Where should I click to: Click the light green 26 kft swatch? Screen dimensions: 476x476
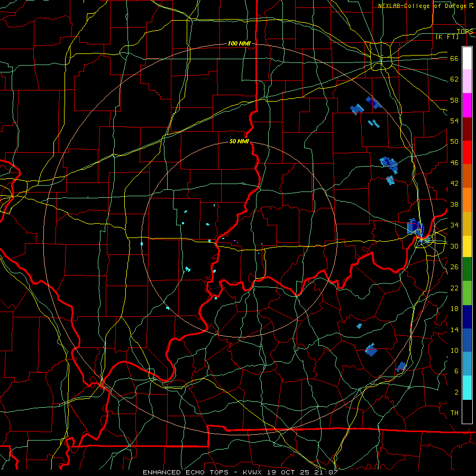click(x=467, y=293)
